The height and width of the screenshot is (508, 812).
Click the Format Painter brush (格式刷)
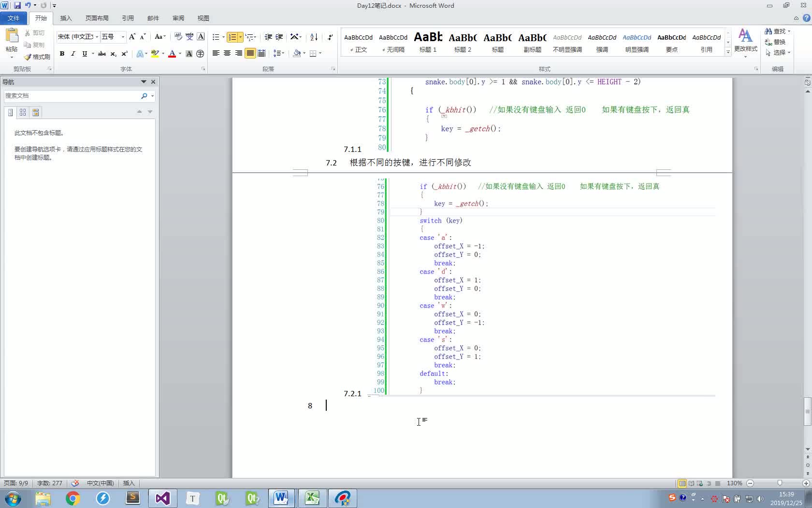pos(37,57)
